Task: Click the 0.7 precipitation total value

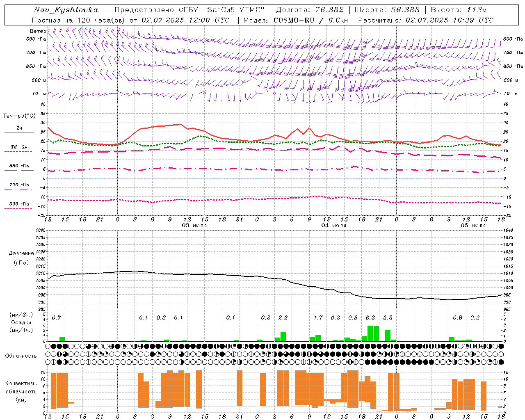Action: pos(56,317)
